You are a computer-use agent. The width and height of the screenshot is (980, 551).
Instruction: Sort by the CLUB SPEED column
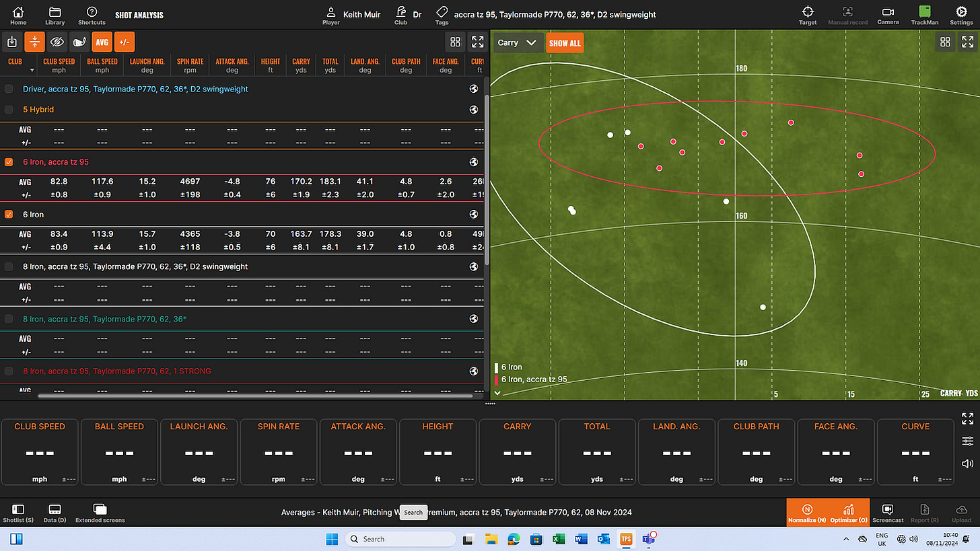59,65
